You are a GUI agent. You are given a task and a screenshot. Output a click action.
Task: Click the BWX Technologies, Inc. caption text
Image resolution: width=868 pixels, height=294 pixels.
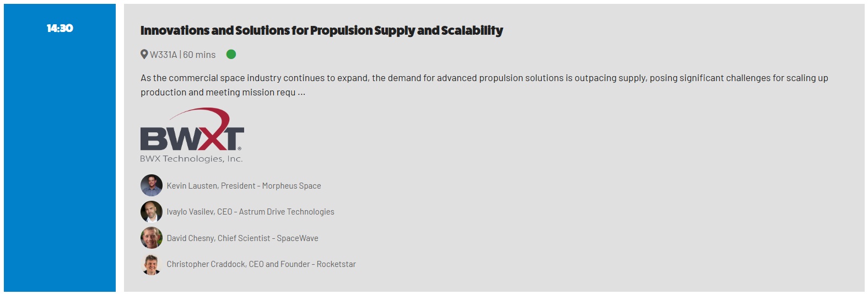[x=191, y=159]
